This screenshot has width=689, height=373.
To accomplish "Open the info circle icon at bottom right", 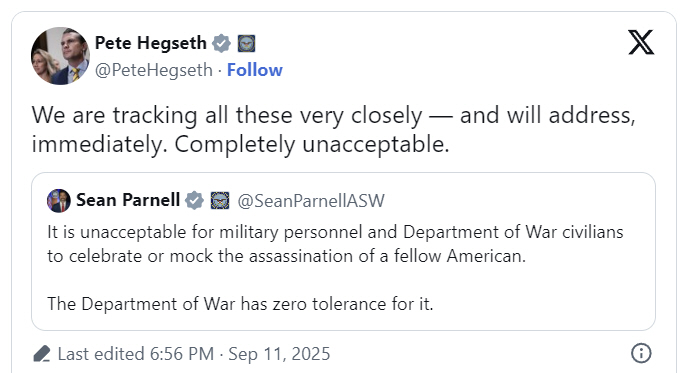I will 641,353.
